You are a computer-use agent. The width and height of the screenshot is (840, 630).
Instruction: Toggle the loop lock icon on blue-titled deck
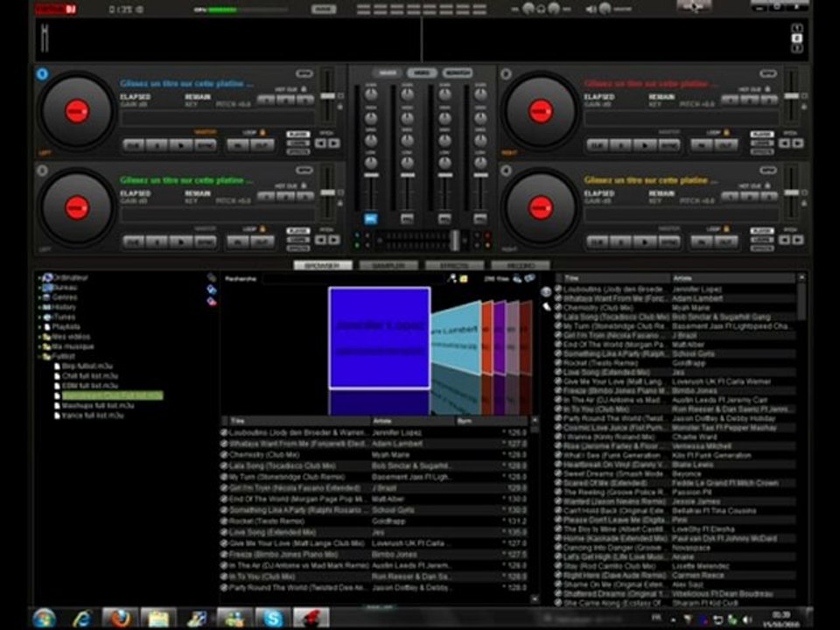tap(262, 132)
